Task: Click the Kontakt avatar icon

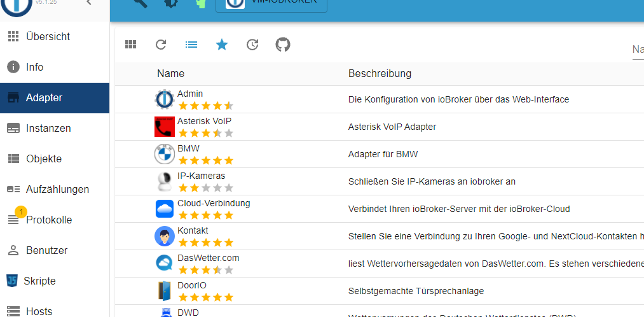Action: point(165,236)
